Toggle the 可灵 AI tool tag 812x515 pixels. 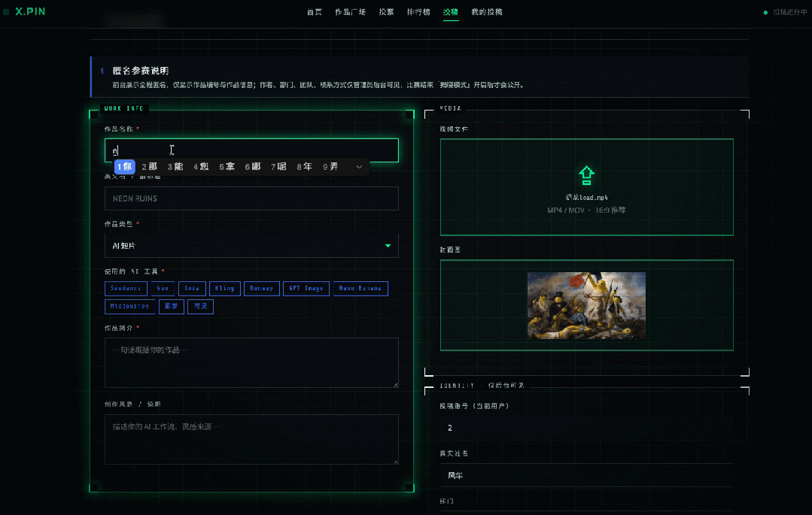200,307
